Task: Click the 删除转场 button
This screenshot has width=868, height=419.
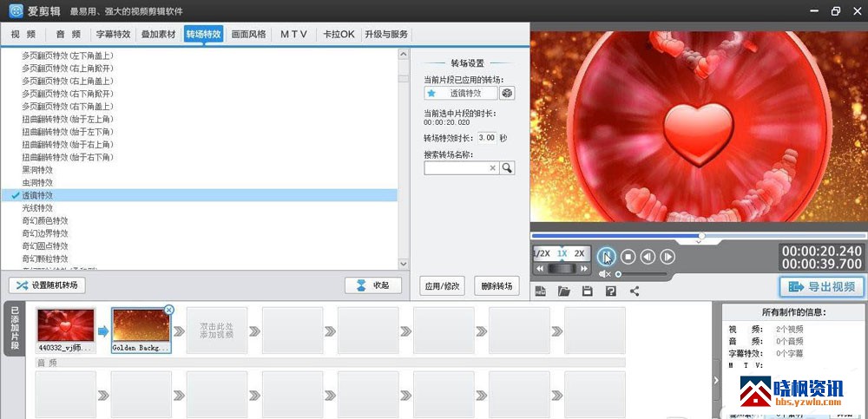Action: point(497,286)
